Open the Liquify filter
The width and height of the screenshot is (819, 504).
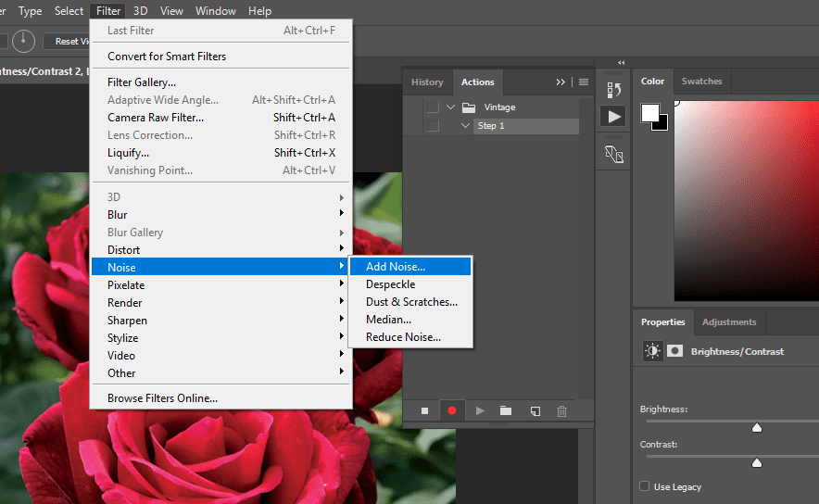220,153
